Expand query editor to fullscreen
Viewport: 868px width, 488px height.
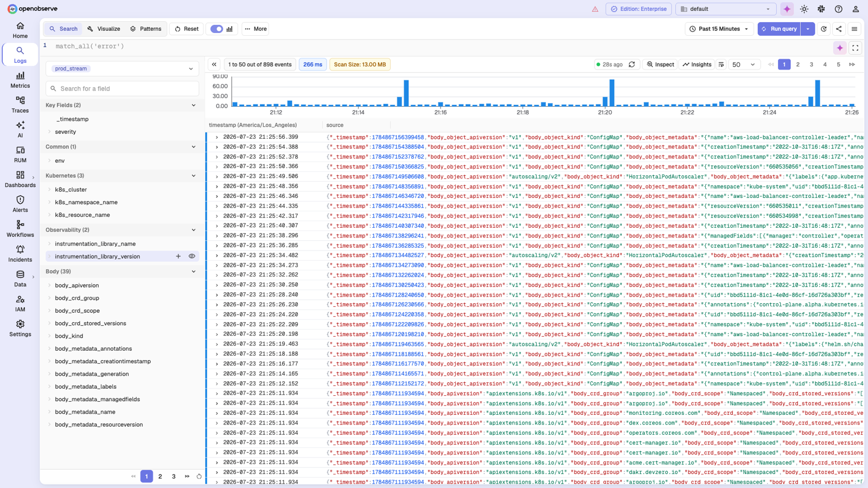(855, 48)
